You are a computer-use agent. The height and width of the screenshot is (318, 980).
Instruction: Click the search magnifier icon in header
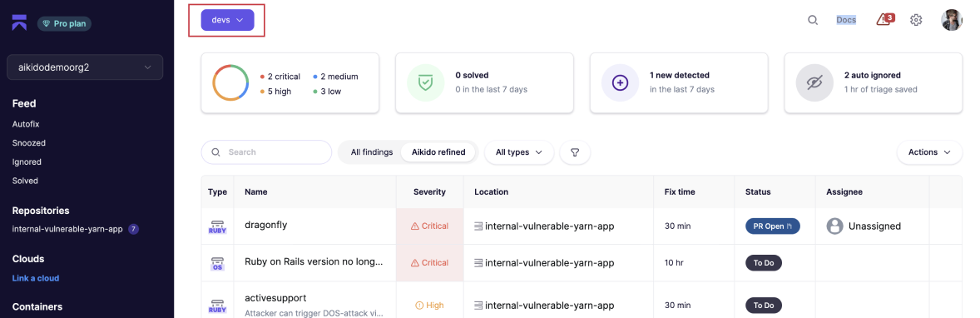[x=813, y=20]
